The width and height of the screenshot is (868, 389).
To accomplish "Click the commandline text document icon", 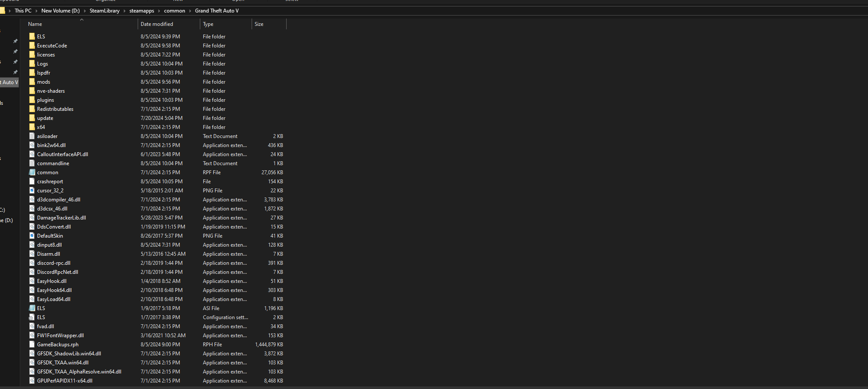I will coord(32,163).
